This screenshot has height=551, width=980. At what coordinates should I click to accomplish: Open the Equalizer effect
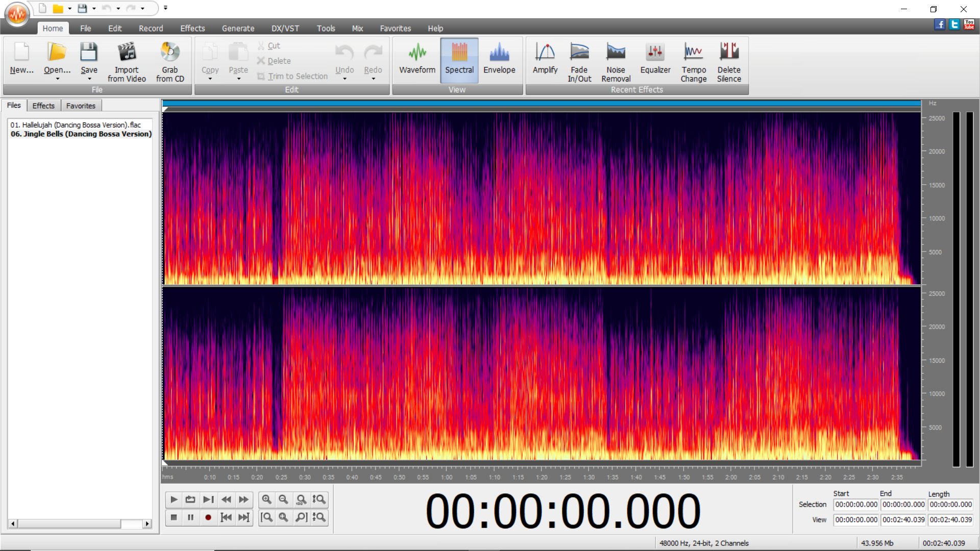click(655, 59)
